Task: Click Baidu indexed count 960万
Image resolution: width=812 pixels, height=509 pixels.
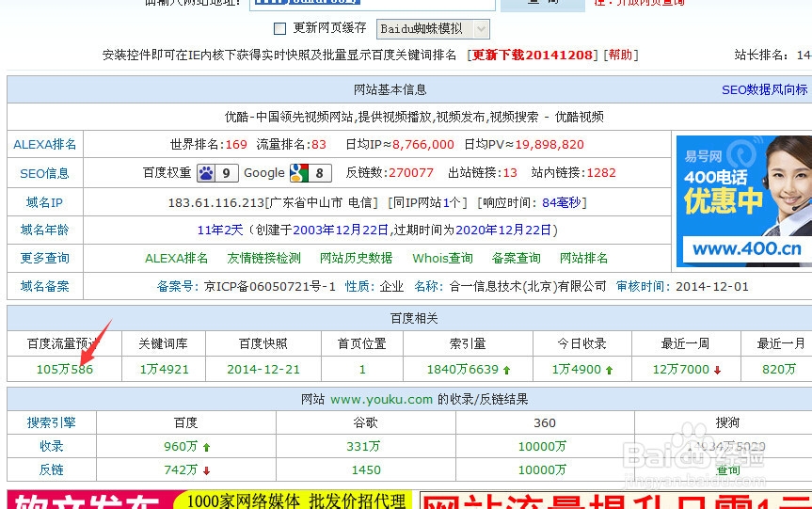Action: pyautogui.click(x=181, y=446)
